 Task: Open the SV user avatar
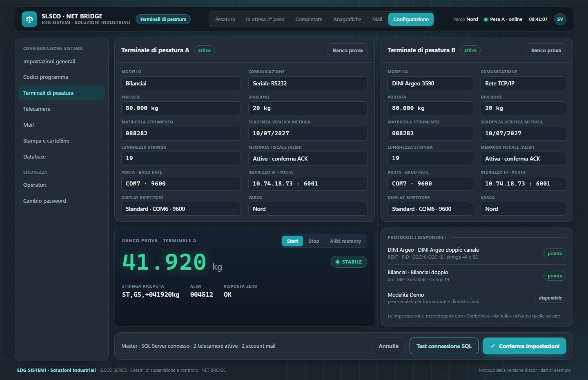560,19
